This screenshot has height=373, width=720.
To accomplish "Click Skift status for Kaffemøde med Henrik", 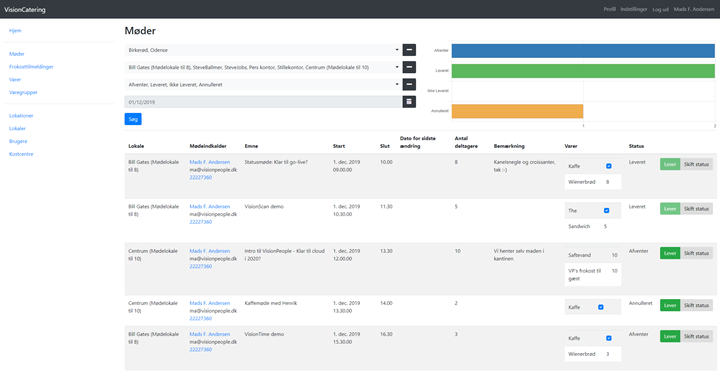I will (x=697, y=305).
